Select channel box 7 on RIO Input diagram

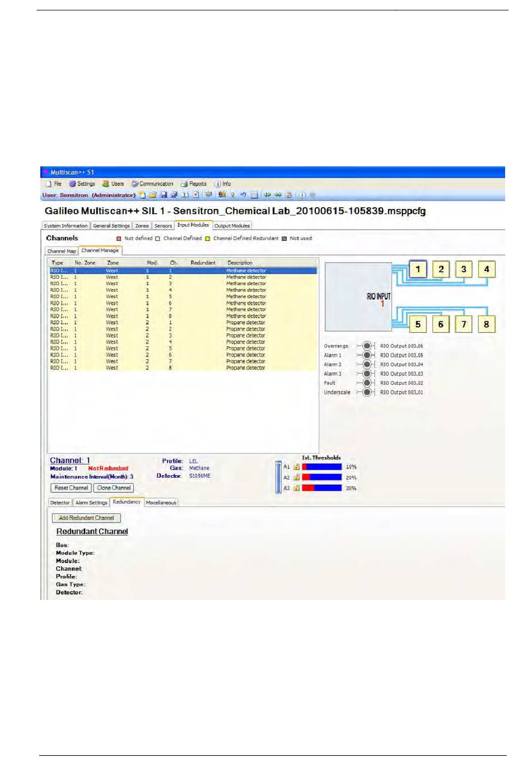tap(464, 324)
